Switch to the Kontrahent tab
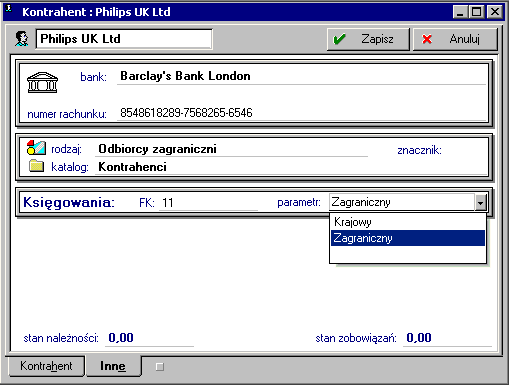The height and width of the screenshot is (385, 509). 46,366
